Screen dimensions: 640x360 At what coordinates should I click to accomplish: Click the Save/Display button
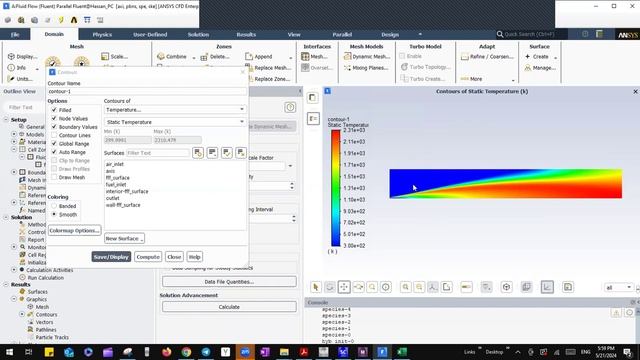(x=111, y=257)
